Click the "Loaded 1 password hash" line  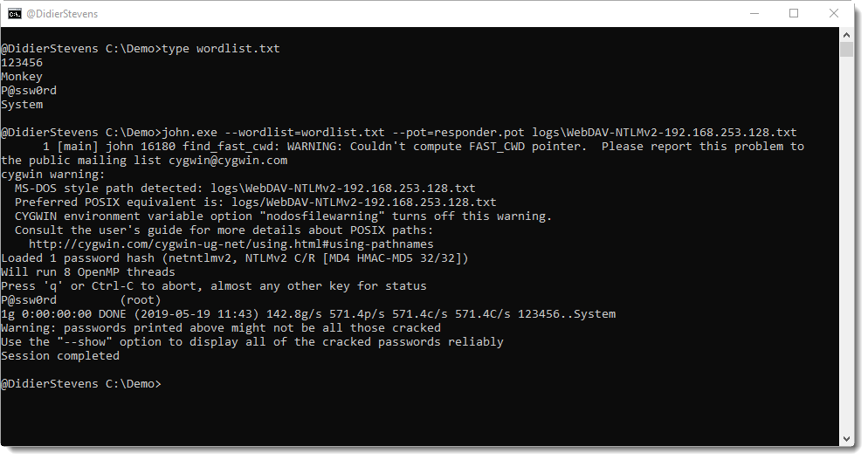coord(234,258)
